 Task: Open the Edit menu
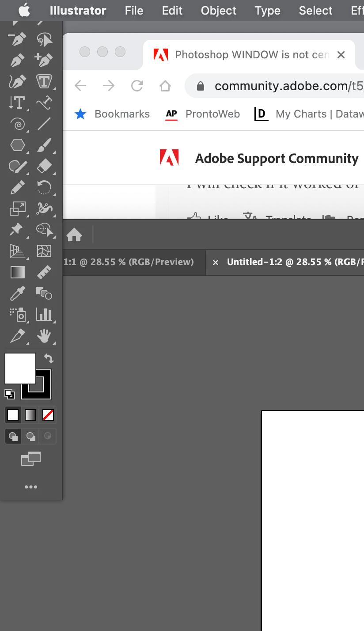tap(172, 11)
